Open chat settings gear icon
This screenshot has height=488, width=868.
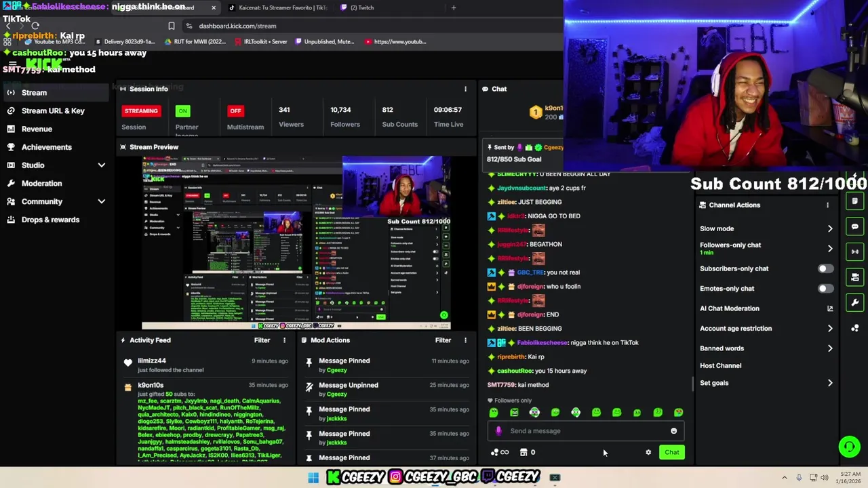coord(648,452)
